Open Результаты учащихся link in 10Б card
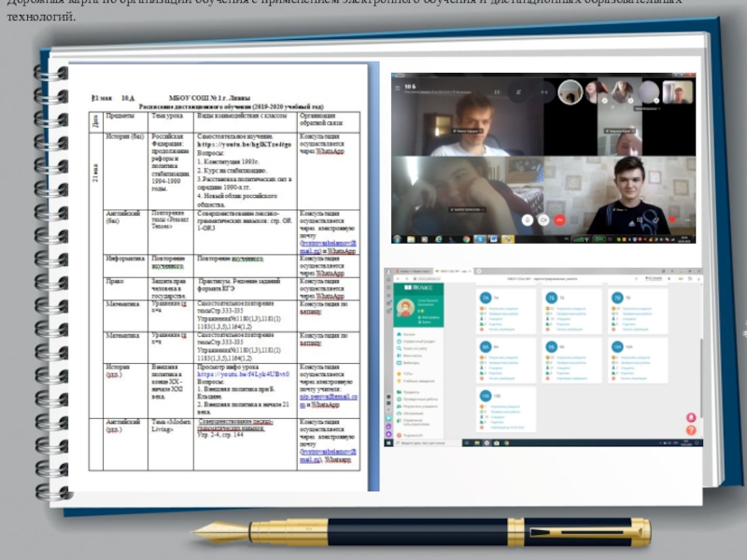This screenshot has height=560, width=747. (x=505, y=407)
